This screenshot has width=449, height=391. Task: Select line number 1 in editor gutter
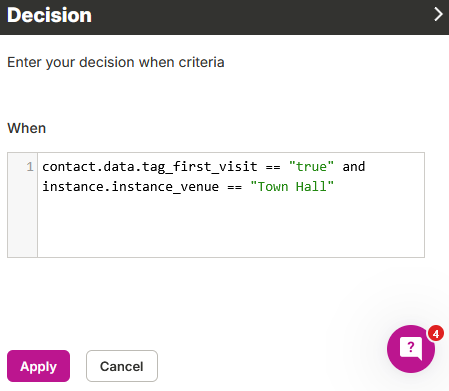[30, 166]
